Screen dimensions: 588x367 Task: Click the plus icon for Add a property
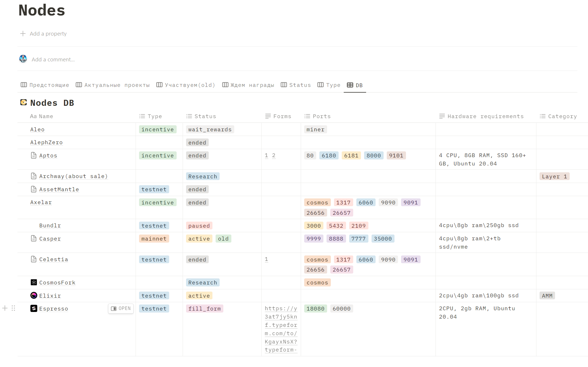(x=23, y=34)
